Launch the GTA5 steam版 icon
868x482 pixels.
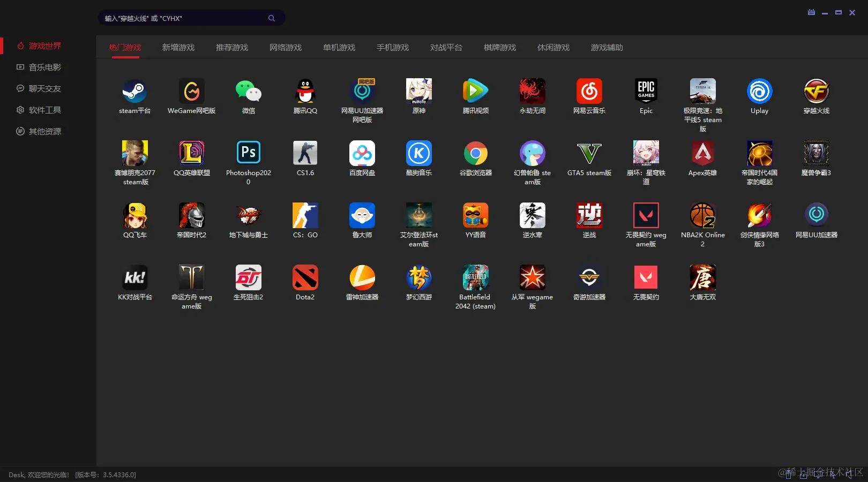[x=589, y=154]
